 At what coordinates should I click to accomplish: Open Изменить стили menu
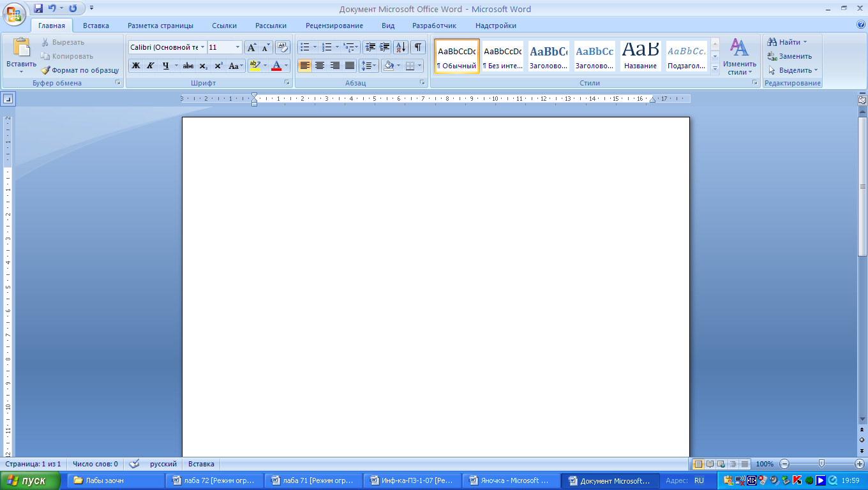pyautogui.click(x=740, y=56)
